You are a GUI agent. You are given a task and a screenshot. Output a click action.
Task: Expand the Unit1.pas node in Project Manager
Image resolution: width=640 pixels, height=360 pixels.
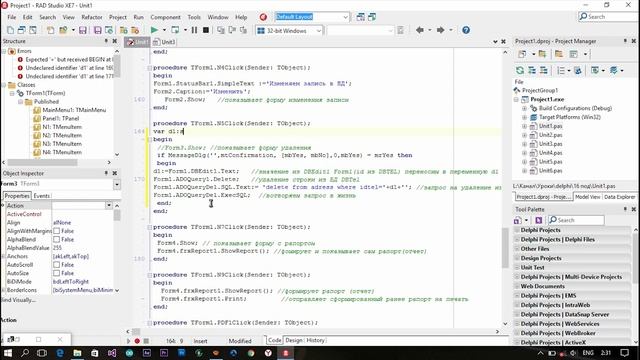(524, 126)
